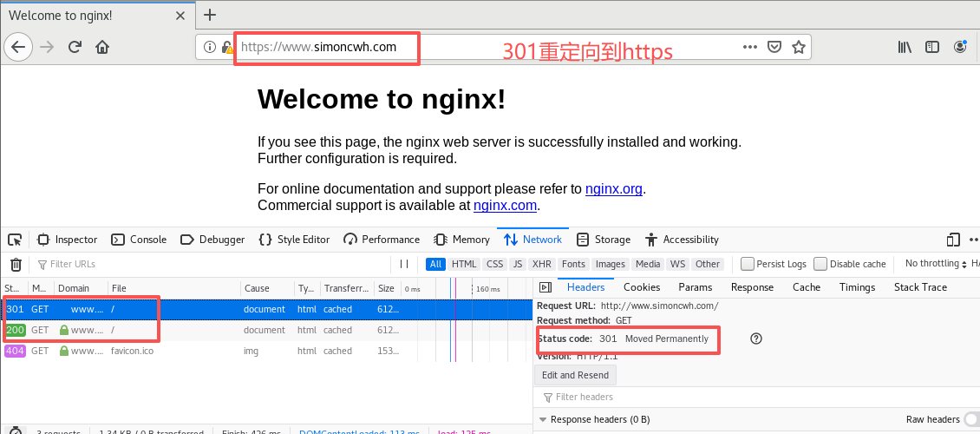
Task: Show the Cookies tab of the request
Action: [x=642, y=287]
